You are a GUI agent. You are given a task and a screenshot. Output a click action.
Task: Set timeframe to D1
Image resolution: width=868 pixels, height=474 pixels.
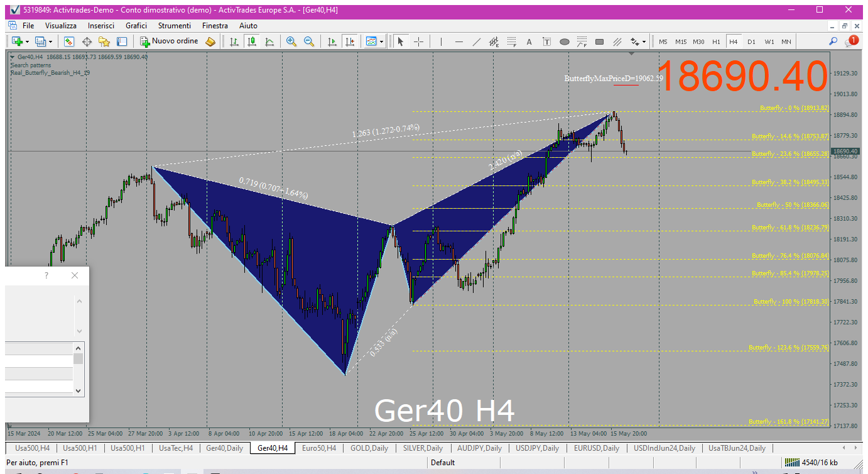751,41
